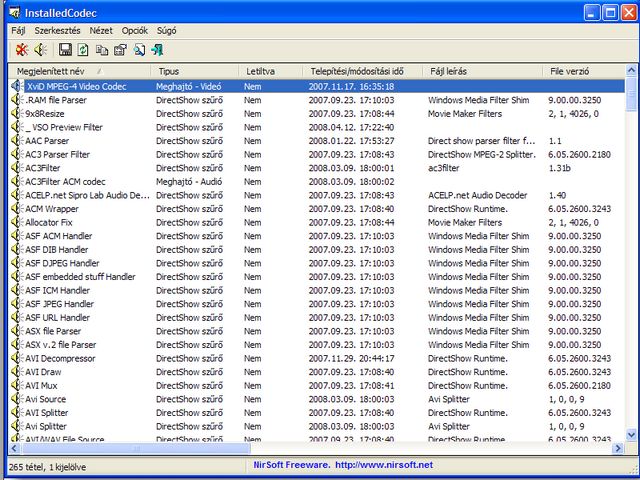The height and width of the screenshot is (480, 640).
Task: Select the AVI Draw row name
Action: (x=43, y=372)
